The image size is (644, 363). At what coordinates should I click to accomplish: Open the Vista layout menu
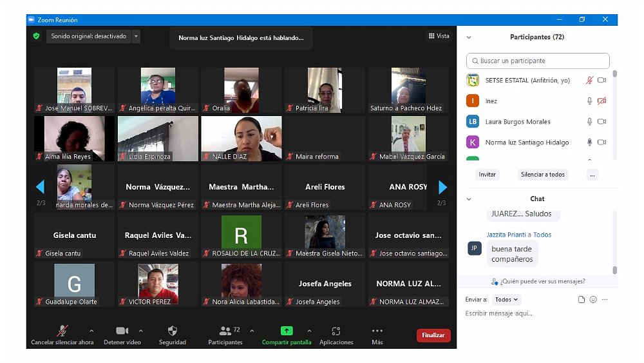[x=439, y=36]
